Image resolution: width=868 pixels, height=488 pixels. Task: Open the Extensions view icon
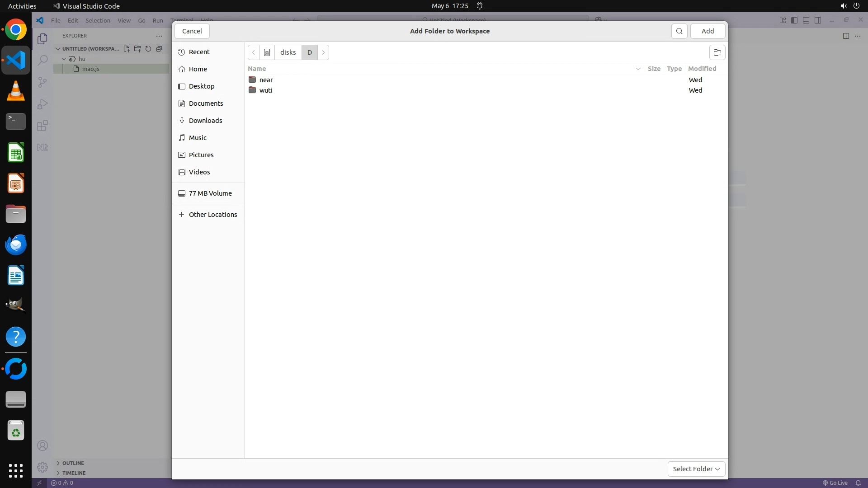[x=42, y=126]
